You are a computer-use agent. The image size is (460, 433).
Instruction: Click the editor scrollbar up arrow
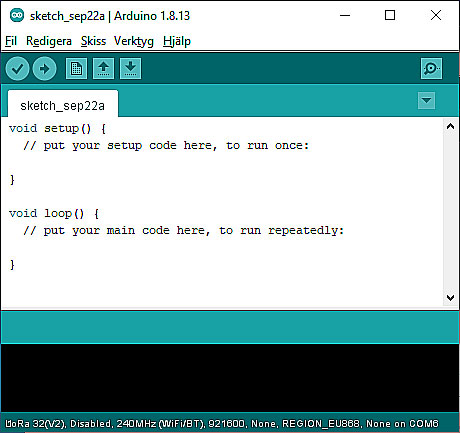450,126
